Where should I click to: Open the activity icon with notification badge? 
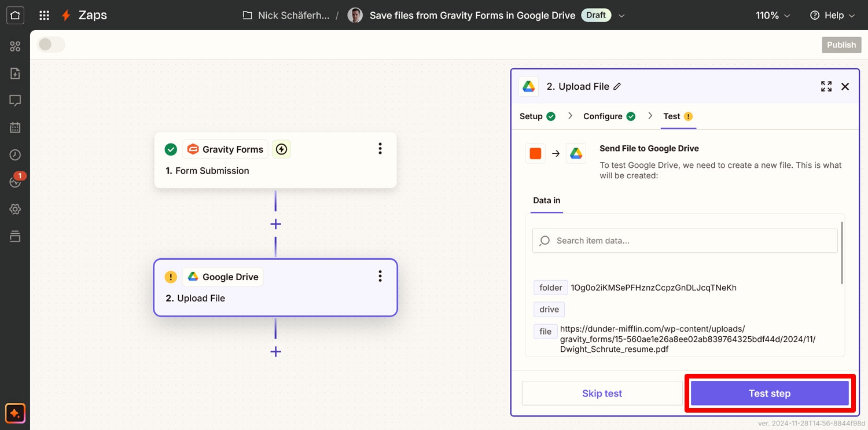pyautogui.click(x=15, y=181)
